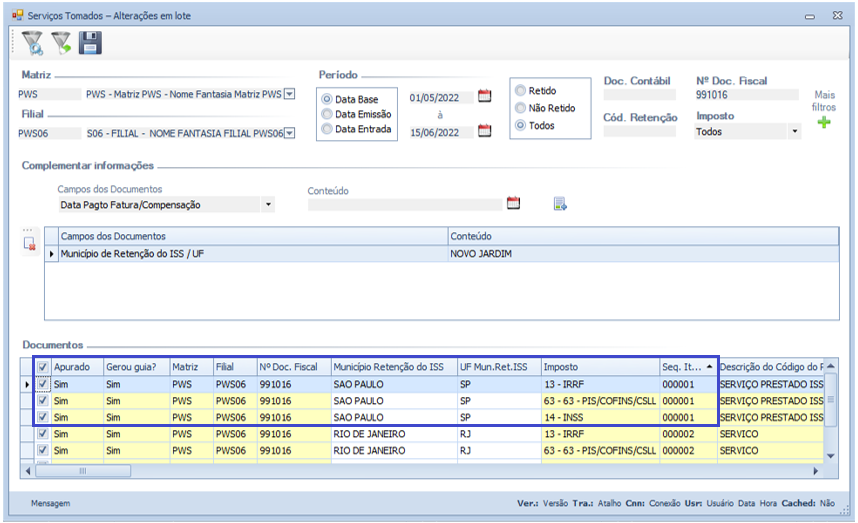Image resolution: width=858 pixels, height=523 pixels.
Task: Click green plus for Mais filtros
Action: (824, 123)
